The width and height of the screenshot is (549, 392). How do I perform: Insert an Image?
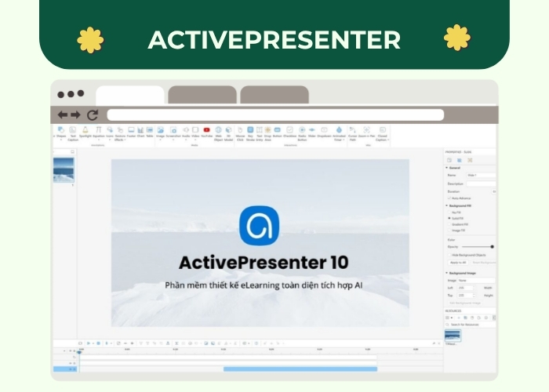pyautogui.click(x=160, y=133)
